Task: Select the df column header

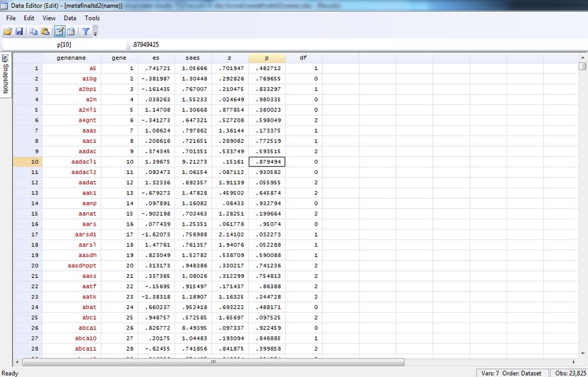Action: point(303,58)
